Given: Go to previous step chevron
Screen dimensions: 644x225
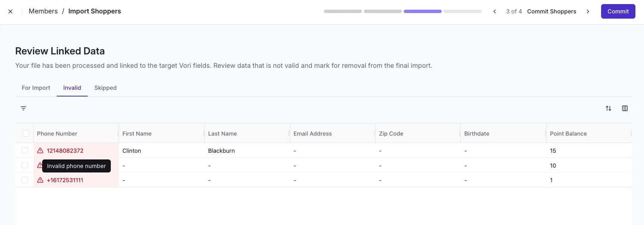Looking at the screenshot, I should click(x=495, y=12).
